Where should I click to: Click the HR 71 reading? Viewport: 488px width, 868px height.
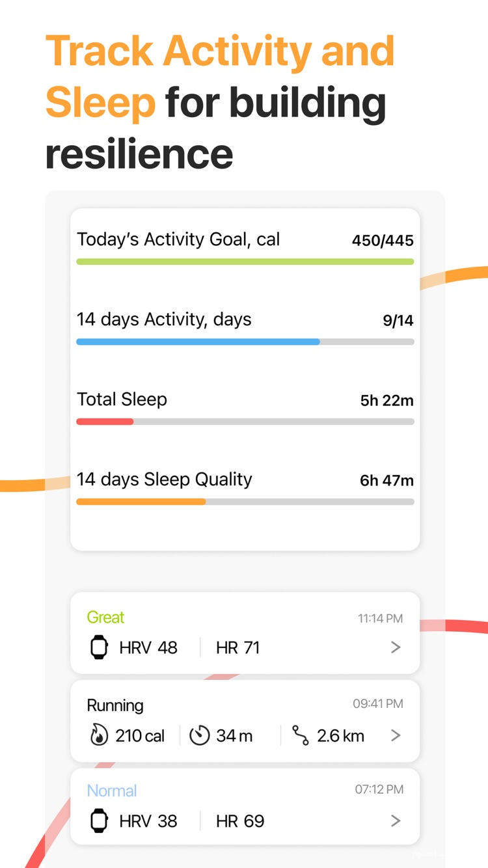tap(237, 647)
